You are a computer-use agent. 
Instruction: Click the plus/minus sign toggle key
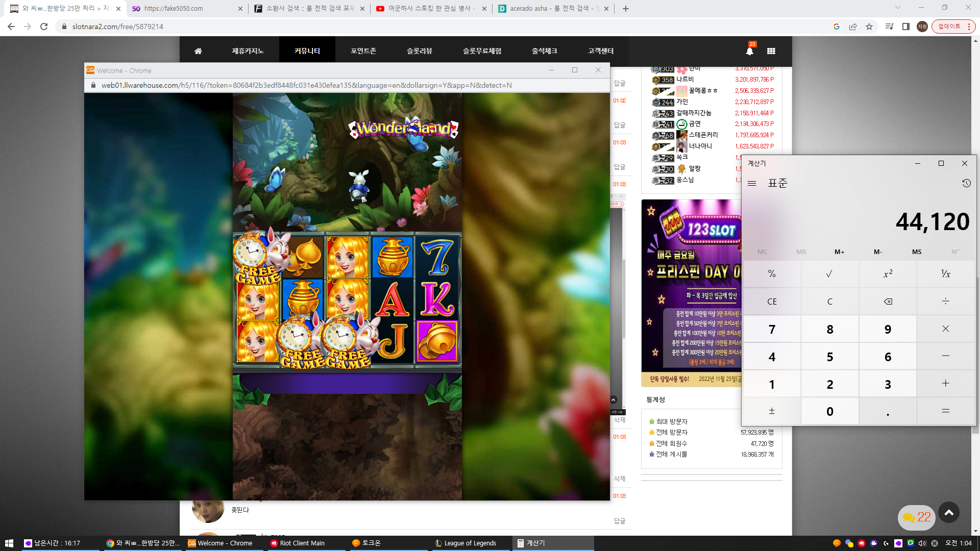772,411
